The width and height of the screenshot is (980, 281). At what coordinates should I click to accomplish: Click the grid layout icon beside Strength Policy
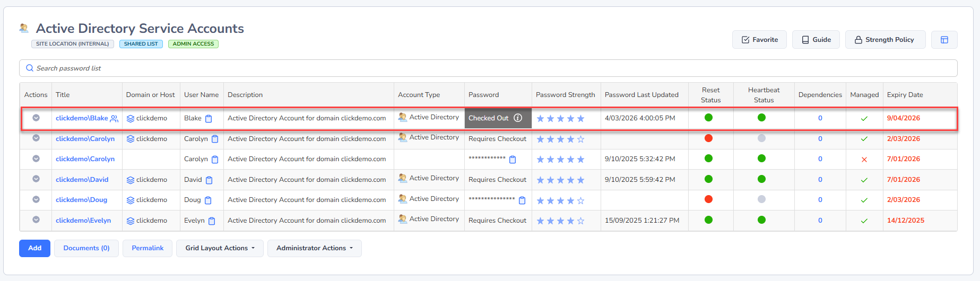[944, 40]
